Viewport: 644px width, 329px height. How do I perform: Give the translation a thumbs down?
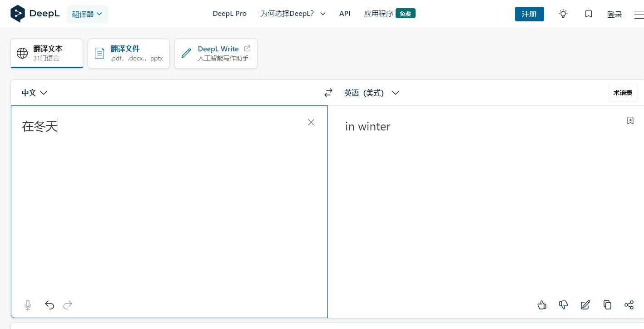click(x=564, y=305)
